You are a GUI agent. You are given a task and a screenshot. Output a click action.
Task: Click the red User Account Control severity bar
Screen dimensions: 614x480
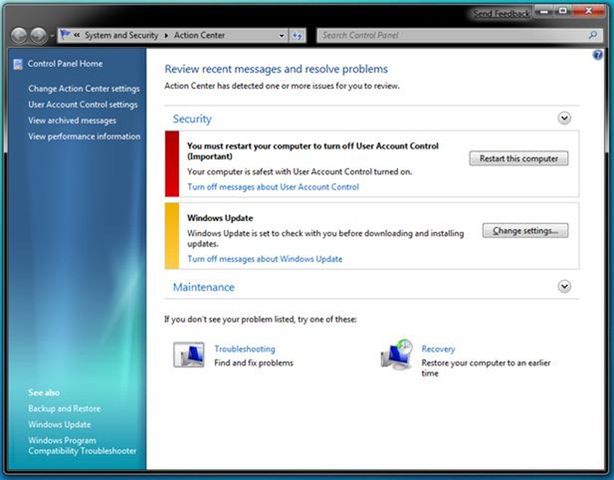click(x=172, y=164)
